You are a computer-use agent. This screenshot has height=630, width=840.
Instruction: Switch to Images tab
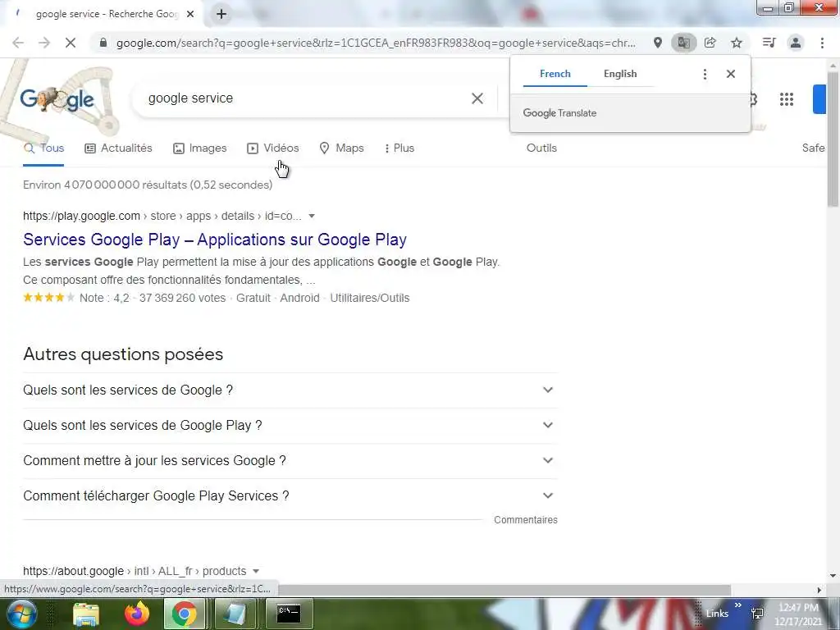[200, 148]
